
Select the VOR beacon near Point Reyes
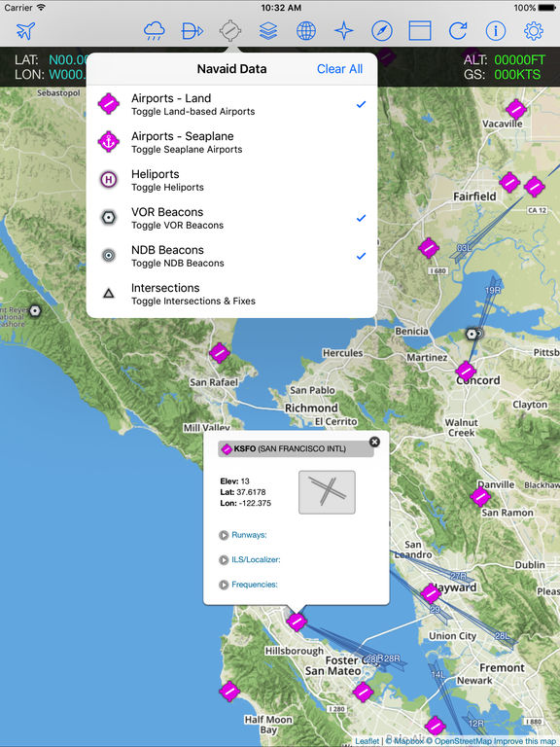[35, 311]
